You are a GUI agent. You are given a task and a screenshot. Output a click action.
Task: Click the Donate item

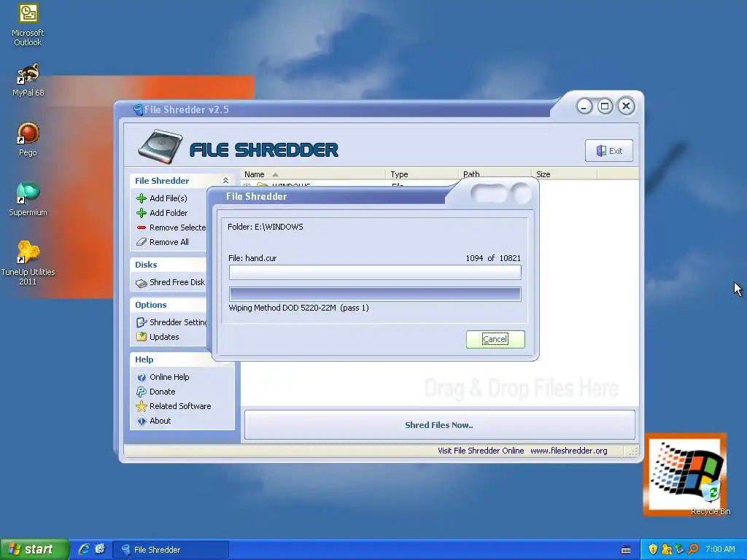156,392
